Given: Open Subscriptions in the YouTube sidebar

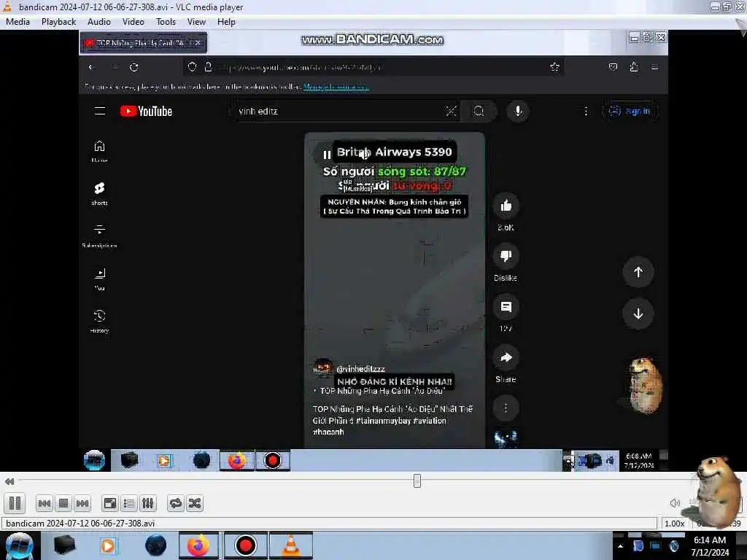Looking at the screenshot, I should 99,236.
